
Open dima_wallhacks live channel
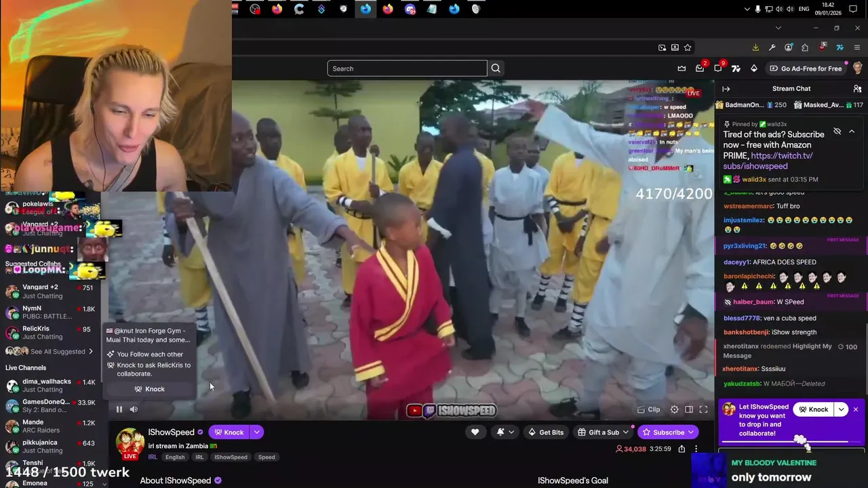50,386
